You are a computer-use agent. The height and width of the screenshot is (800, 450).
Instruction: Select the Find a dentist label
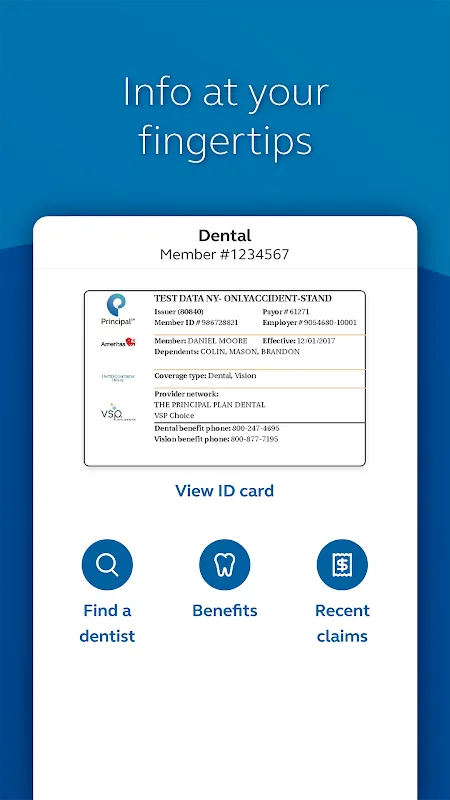(107, 623)
